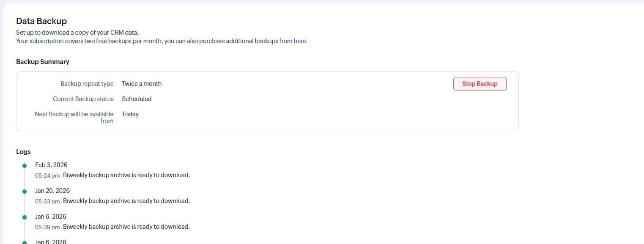The height and width of the screenshot is (244, 644).
Task: Click the 05:39 pm archive ready message
Action: [x=126, y=227]
